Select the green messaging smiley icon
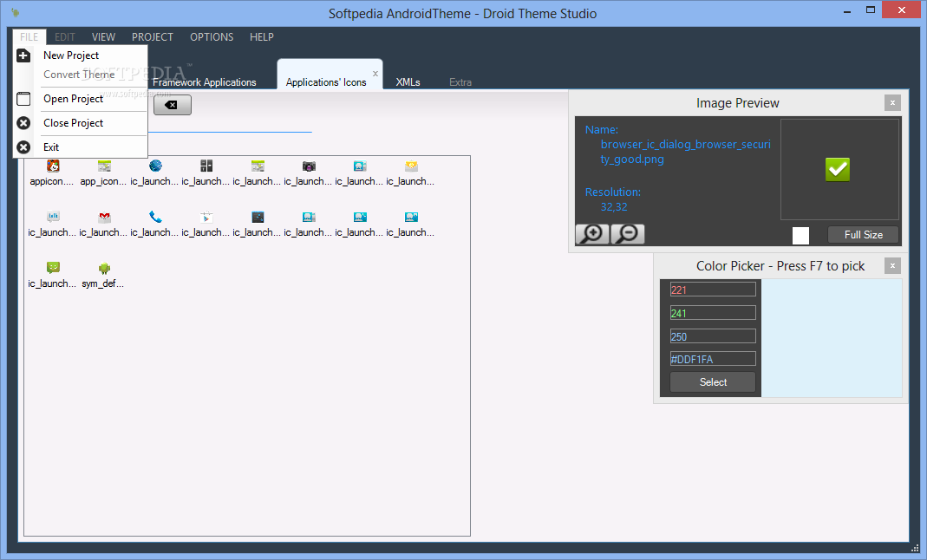Image resolution: width=927 pixels, height=560 pixels. point(53,268)
